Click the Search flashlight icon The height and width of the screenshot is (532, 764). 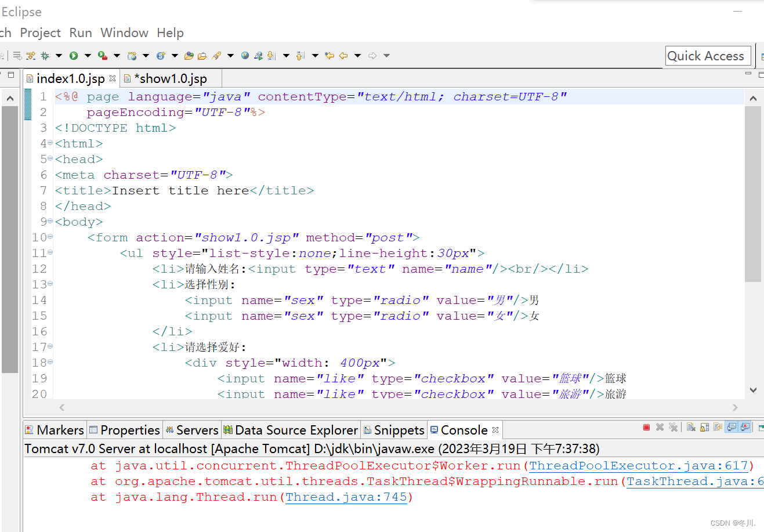[x=216, y=56]
